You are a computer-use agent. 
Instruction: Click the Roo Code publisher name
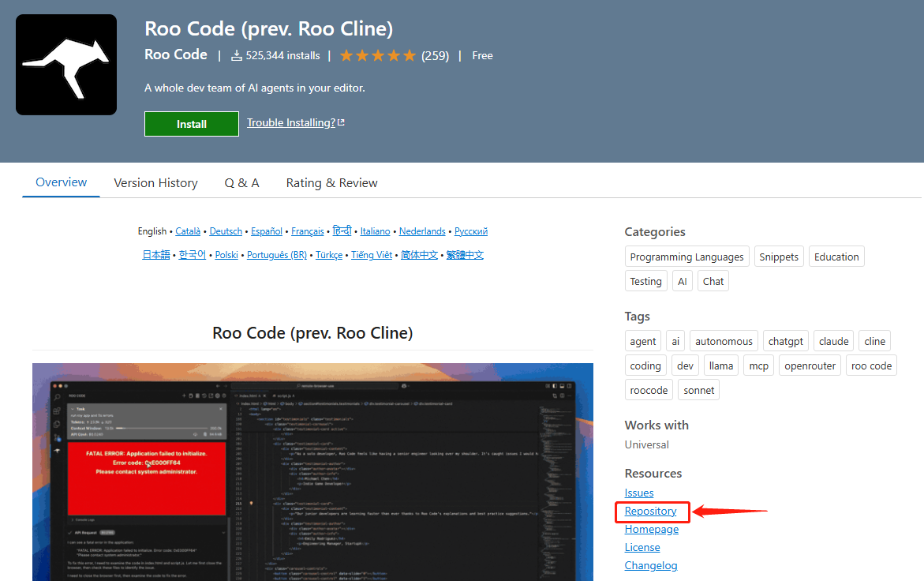176,54
